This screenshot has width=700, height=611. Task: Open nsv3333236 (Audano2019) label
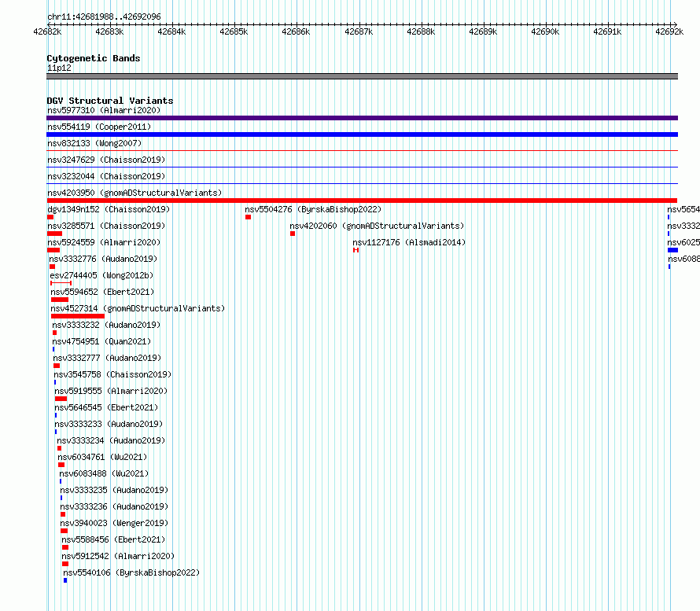coord(114,506)
